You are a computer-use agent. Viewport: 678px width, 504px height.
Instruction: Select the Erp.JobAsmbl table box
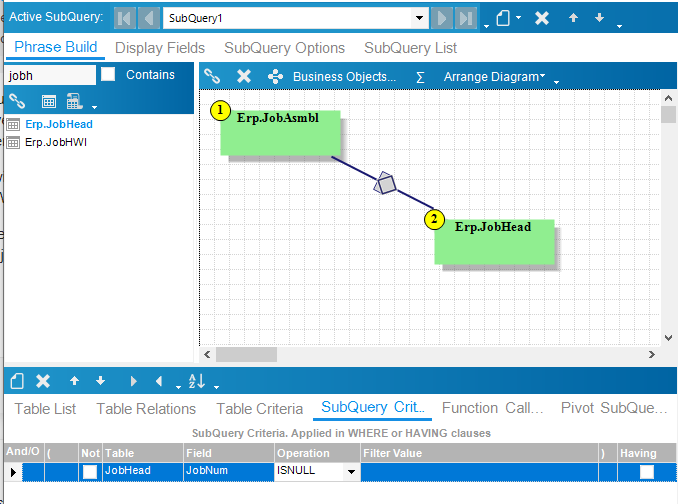pos(280,133)
